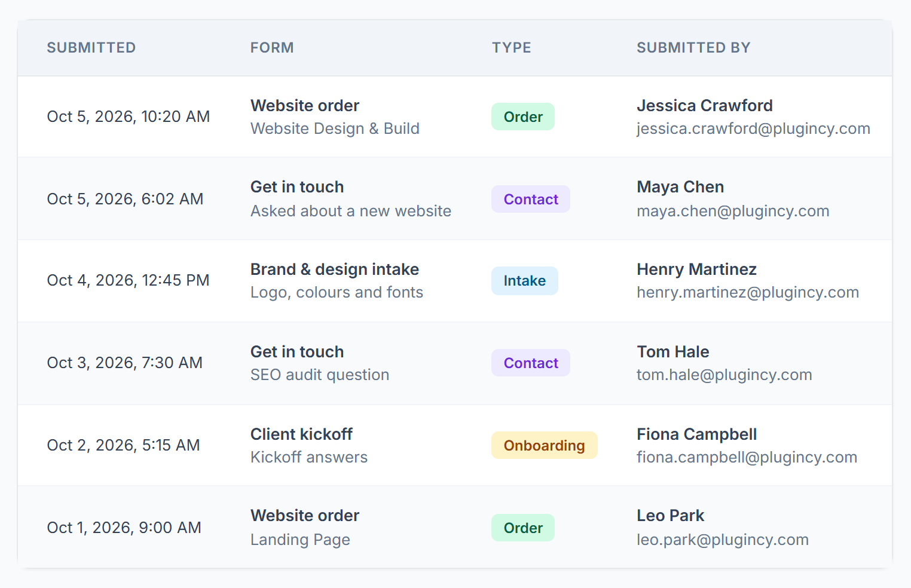Open 'Get in touch' title in Maya Chen's row
Screen dimensions: 911x588
(297, 187)
